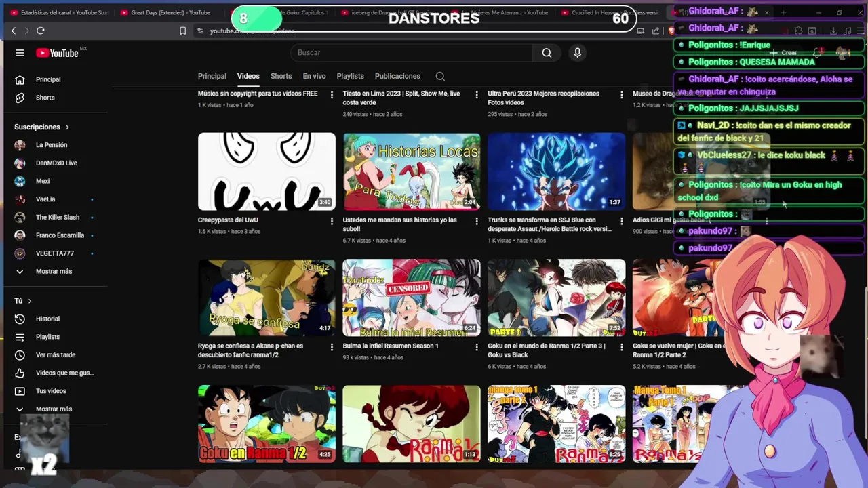Expand the Suscripciones section arrow
868x488 pixels.
(67, 127)
